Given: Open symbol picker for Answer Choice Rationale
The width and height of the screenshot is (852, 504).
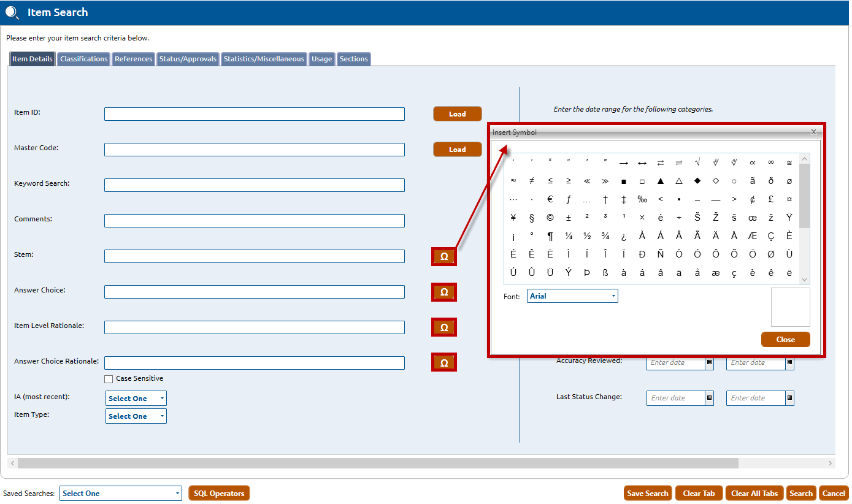Looking at the screenshot, I should tap(444, 363).
